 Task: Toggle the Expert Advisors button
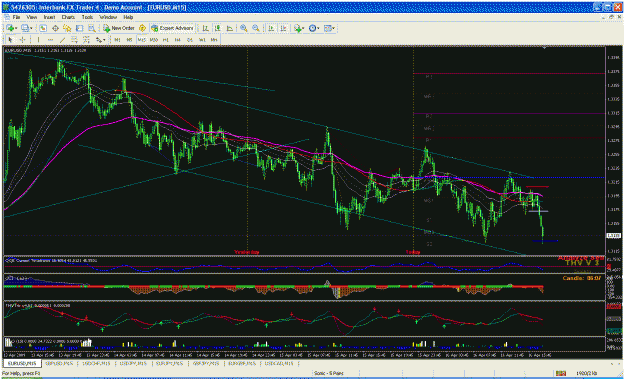(172, 28)
